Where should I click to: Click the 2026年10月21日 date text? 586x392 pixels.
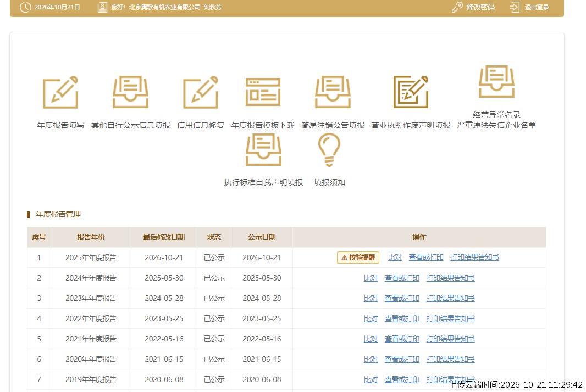coord(57,7)
